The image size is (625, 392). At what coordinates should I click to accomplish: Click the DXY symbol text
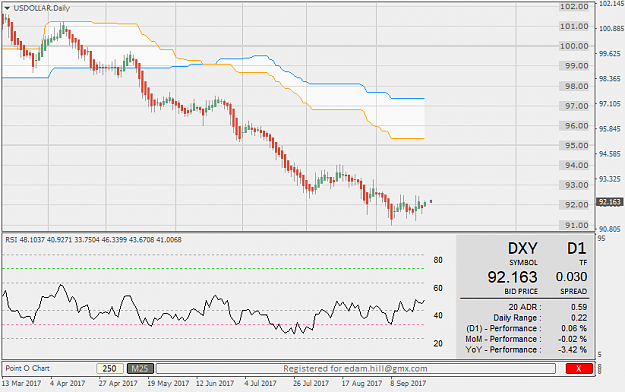pyautogui.click(x=523, y=248)
